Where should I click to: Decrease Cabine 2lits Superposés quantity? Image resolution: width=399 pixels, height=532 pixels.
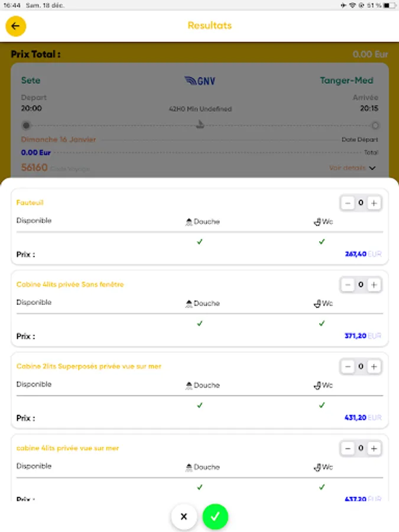(x=348, y=366)
